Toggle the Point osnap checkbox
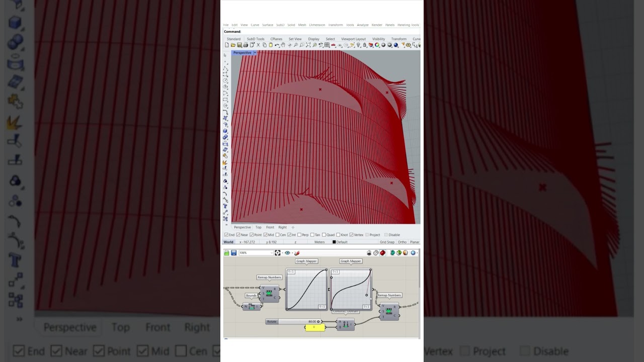Image resolution: width=644 pixels, height=362 pixels. 252,235
